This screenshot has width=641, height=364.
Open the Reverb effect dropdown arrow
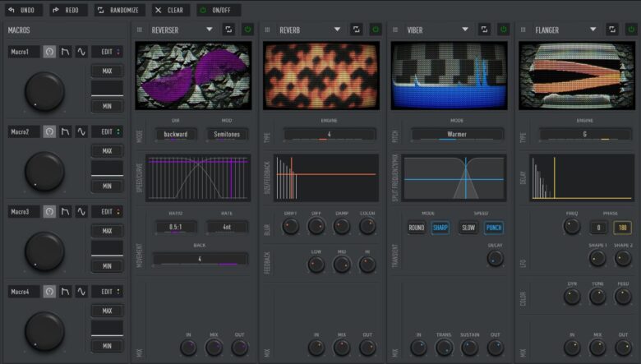[338, 30]
